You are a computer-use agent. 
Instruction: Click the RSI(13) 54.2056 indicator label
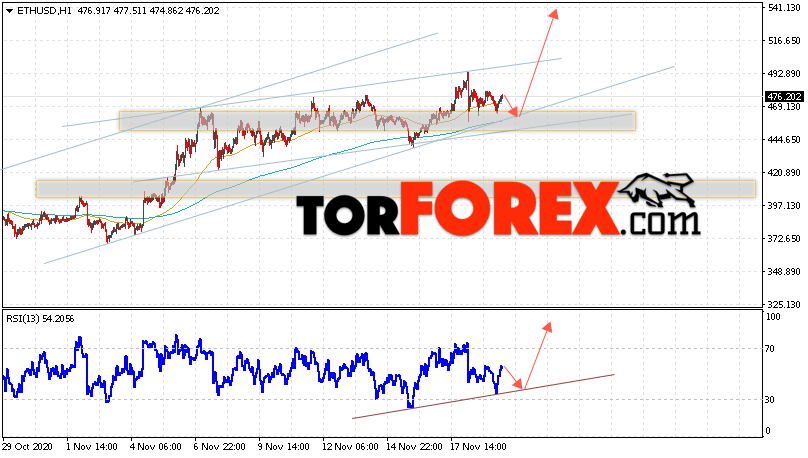point(40,319)
